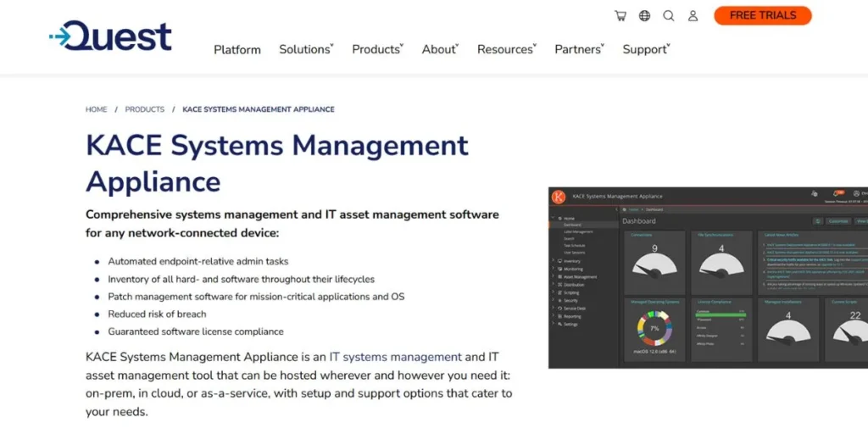Click the 'macOS 12.6' label under donut chart

pos(655,352)
